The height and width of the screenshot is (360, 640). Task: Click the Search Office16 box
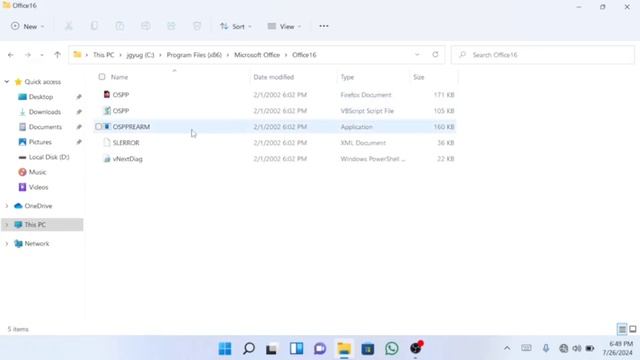coord(543,55)
